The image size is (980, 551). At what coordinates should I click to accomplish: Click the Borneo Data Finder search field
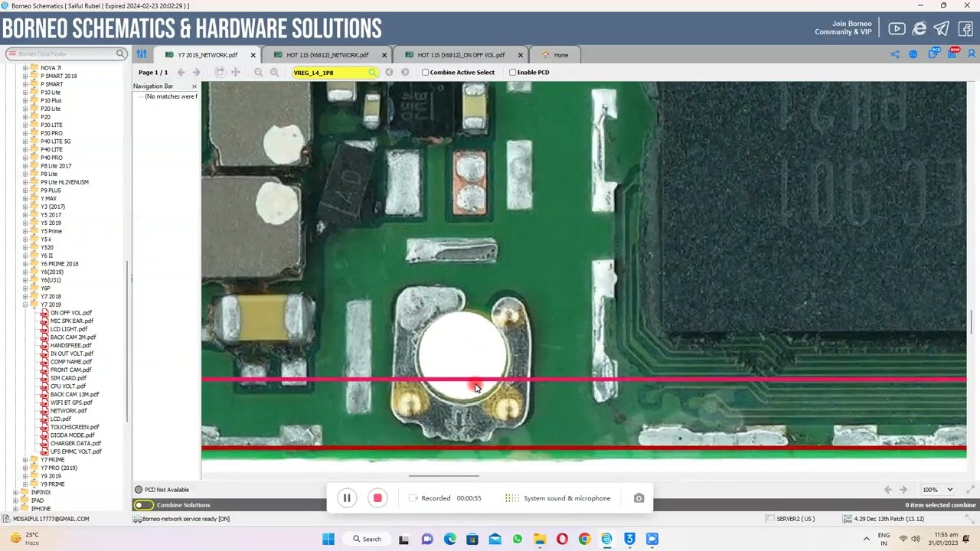click(66, 54)
